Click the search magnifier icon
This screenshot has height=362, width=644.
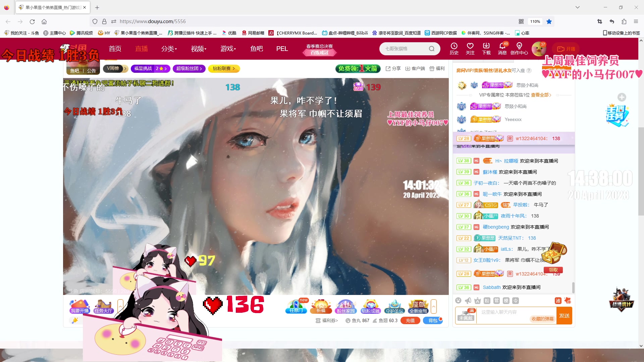point(431,49)
